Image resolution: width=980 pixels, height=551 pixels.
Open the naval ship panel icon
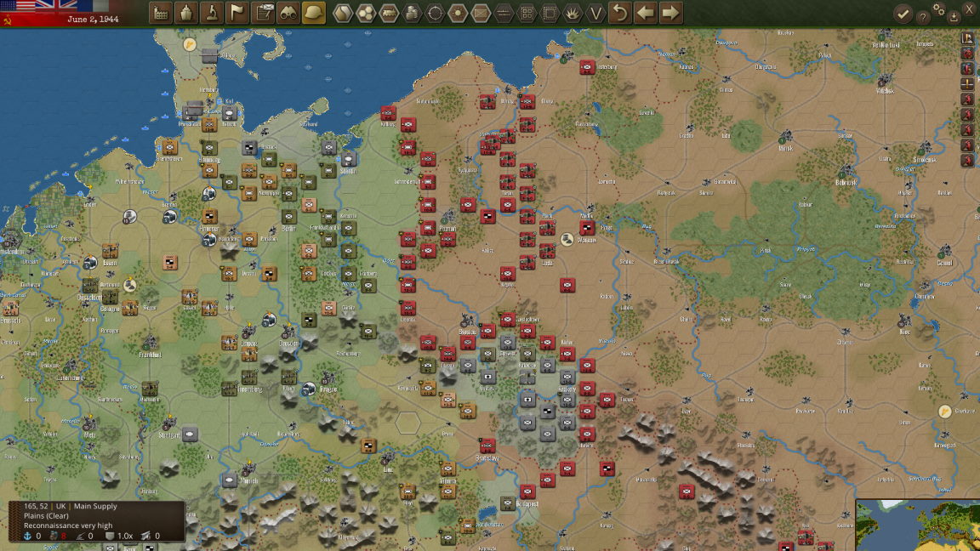pos(185,13)
